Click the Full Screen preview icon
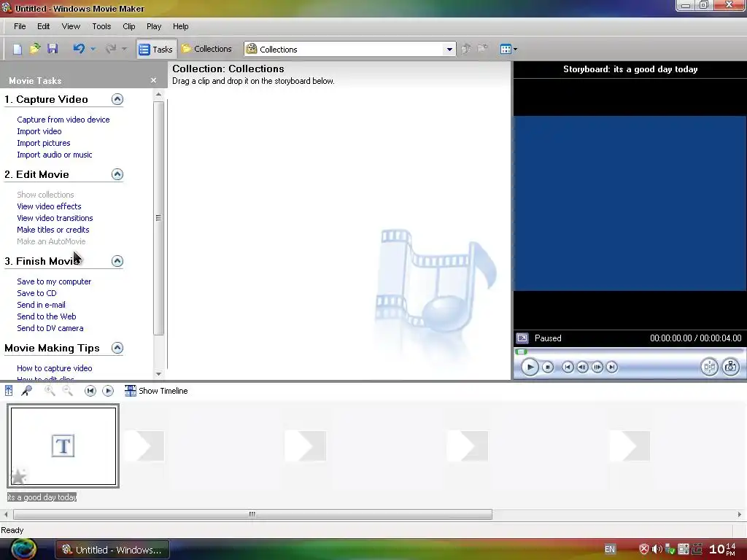The image size is (747, 560). point(522,338)
